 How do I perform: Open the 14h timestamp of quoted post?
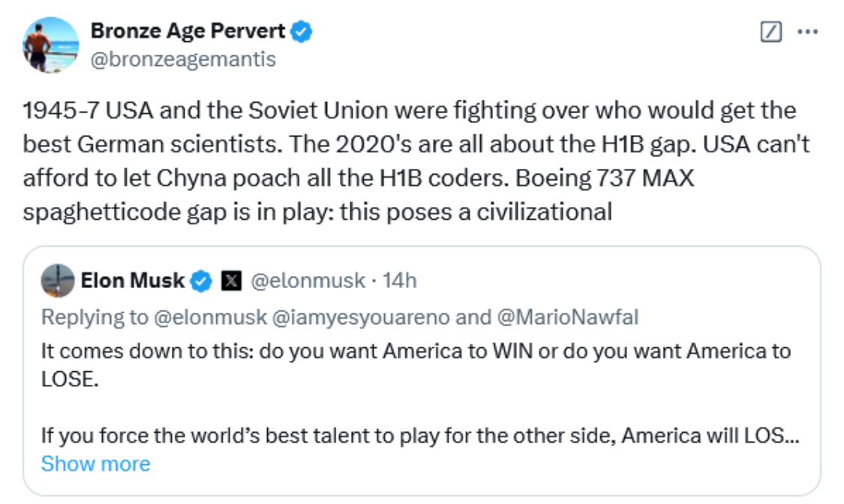point(400,281)
